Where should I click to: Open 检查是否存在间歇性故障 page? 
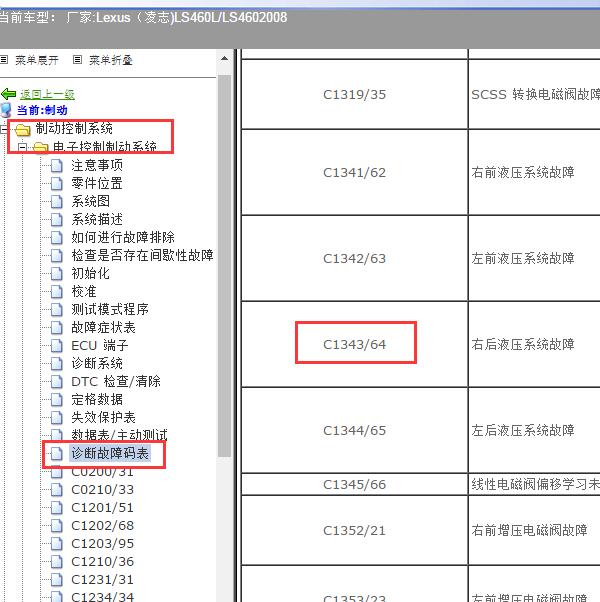coord(142,255)
